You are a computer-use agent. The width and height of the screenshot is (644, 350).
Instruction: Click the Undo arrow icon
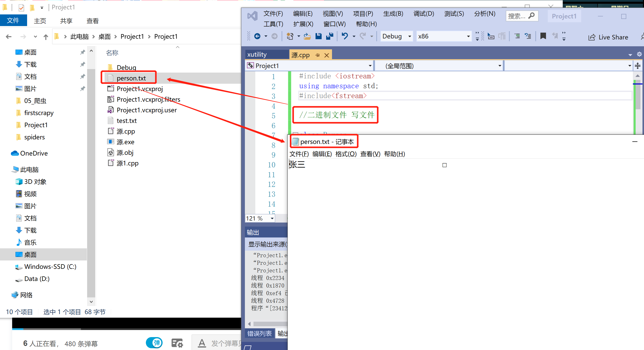click(344, 36)
